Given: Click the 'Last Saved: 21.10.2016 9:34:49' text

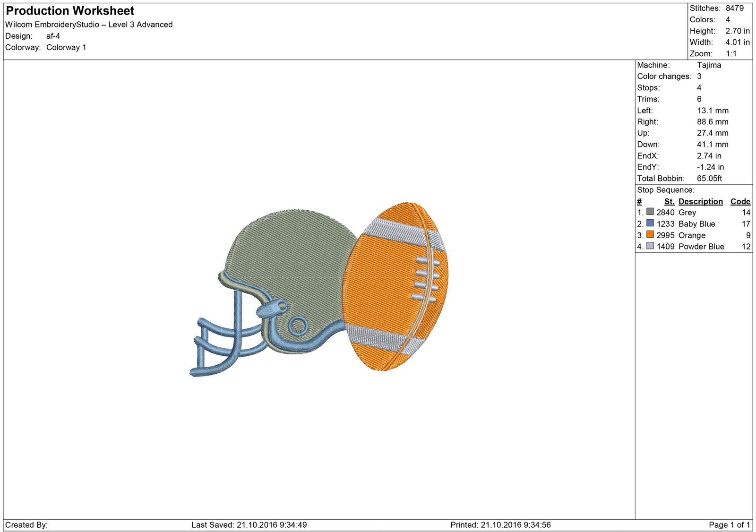Looking at the screenshot, I should pyautogui.click(x=249, y=525).
